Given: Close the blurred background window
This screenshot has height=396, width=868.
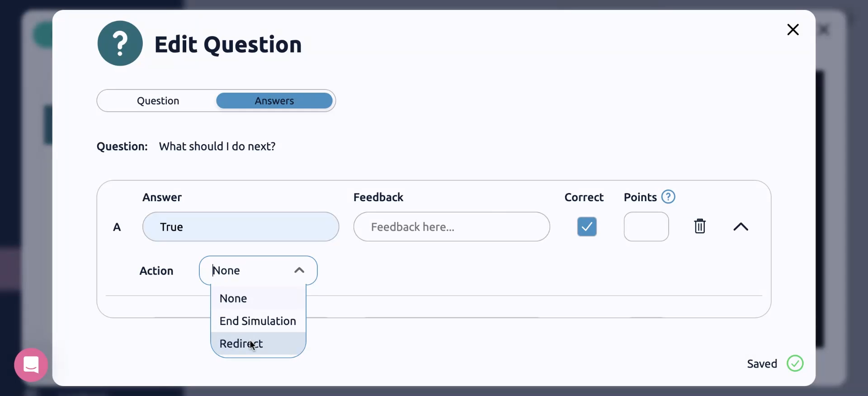Looking at the screenshot, I should click(824, 30).
